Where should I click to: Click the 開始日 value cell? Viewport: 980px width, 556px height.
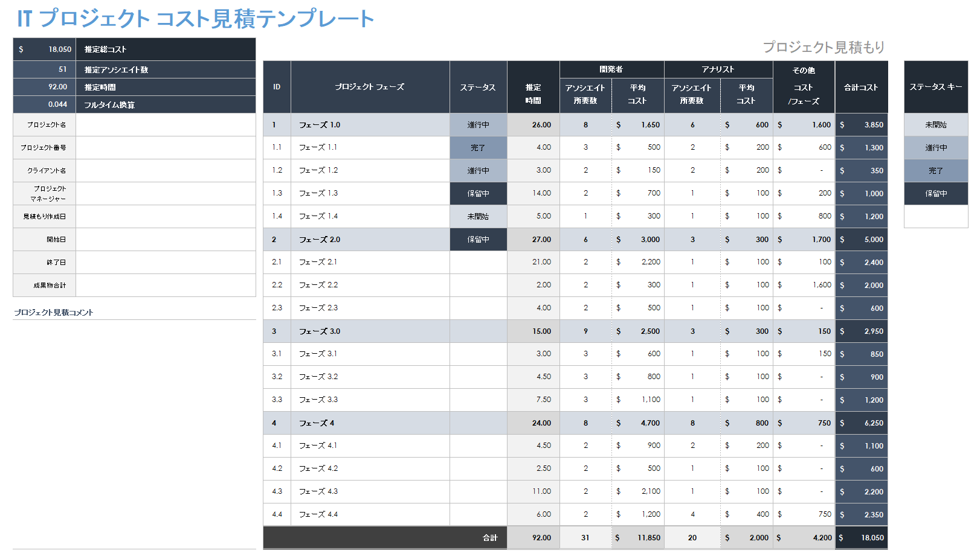pyautogui.click(x=166, y=240)
